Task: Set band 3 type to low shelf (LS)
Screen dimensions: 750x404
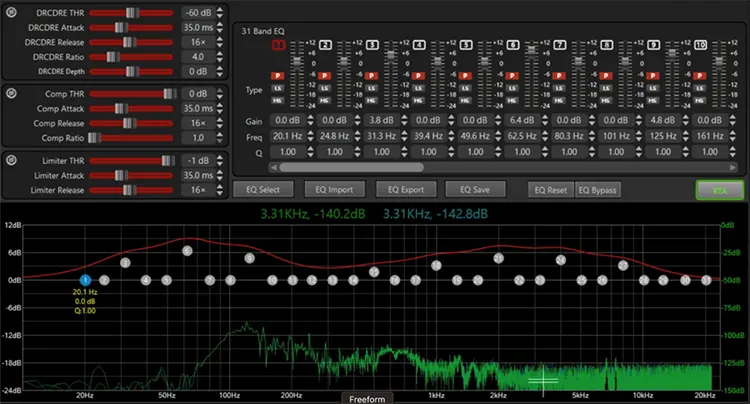Action: 371,88
